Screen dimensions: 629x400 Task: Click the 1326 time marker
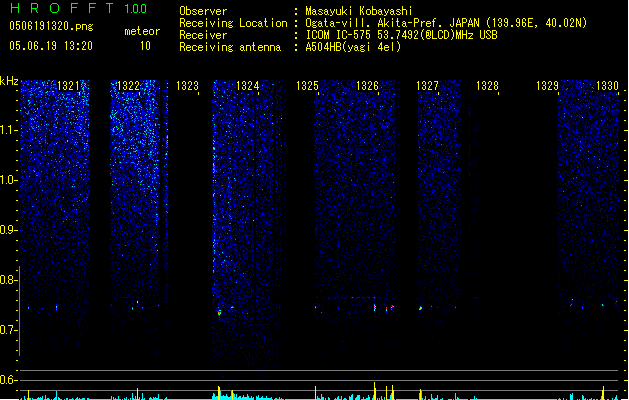point(367,86)
